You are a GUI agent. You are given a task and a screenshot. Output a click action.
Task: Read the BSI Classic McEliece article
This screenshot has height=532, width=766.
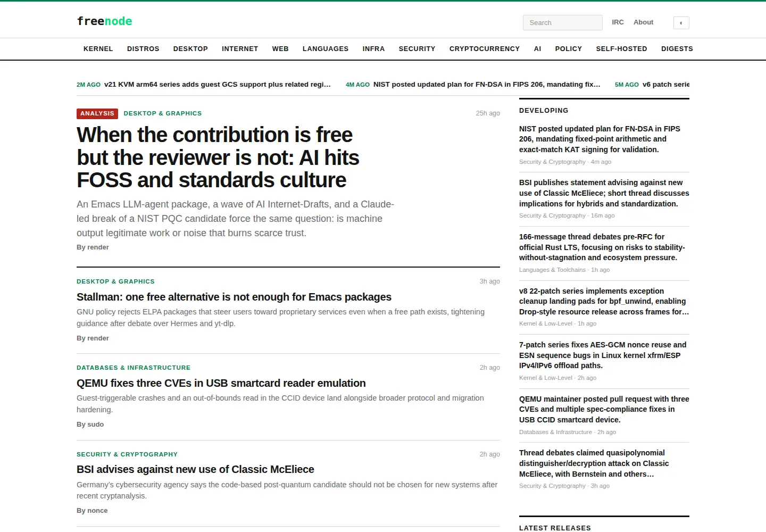click(195, 470)
